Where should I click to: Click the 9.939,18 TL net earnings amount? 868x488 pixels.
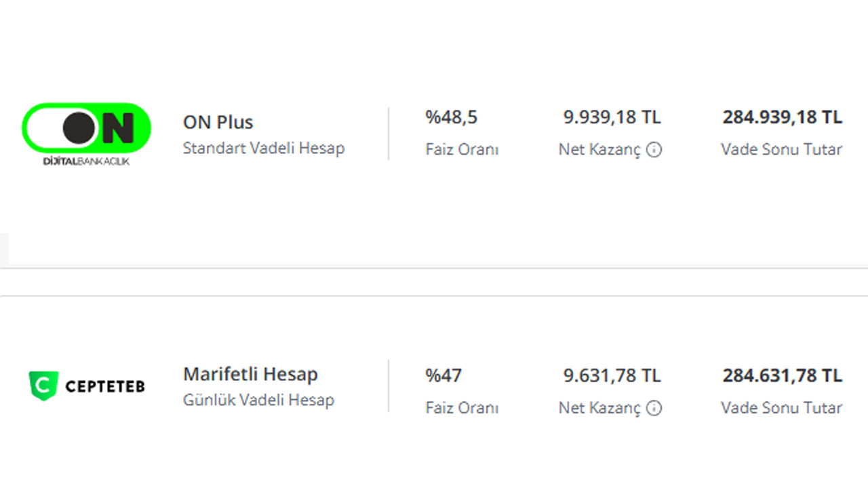coord(612,117)
